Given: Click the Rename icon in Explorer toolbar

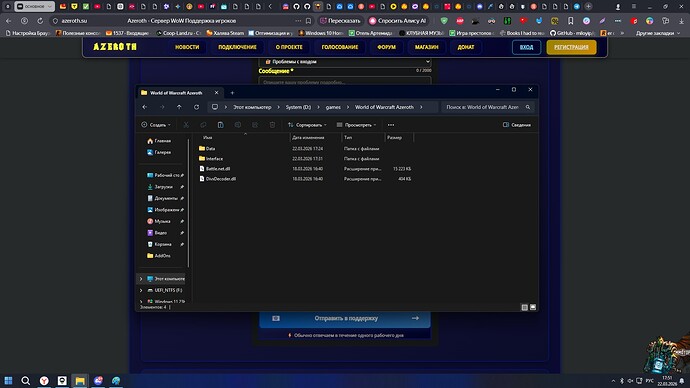Looking at the screenshot, I should click(x=238, y=125).
